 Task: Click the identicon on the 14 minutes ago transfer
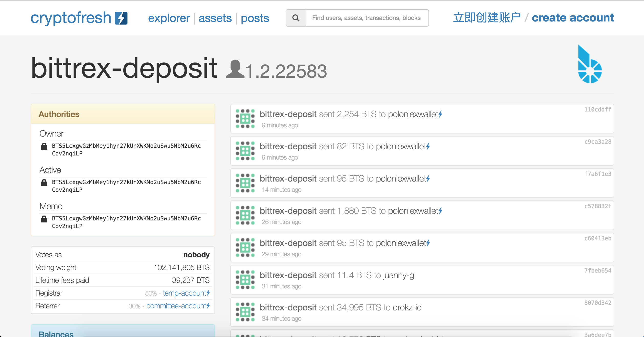point(245,183)
